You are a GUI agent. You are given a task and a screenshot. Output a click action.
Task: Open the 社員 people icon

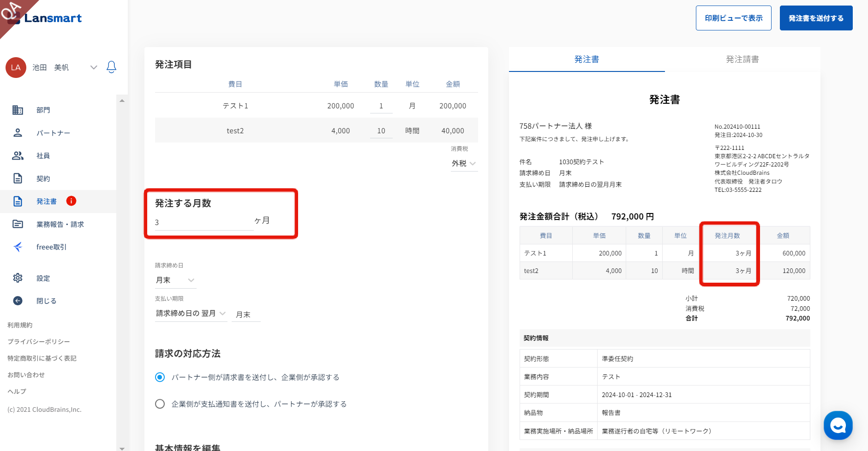(18, 156)
